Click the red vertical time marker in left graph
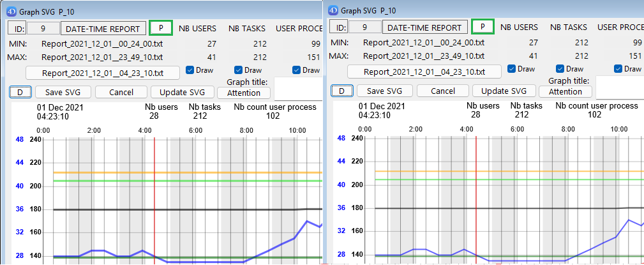Screen dimensions: 644x265 [154, 192]
